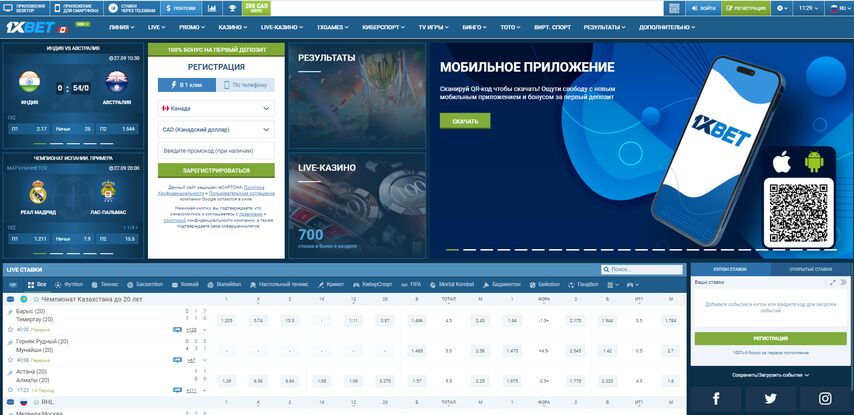Open the QR code icon in header
This screenshot has height=415, width=854.
(674, 8)
